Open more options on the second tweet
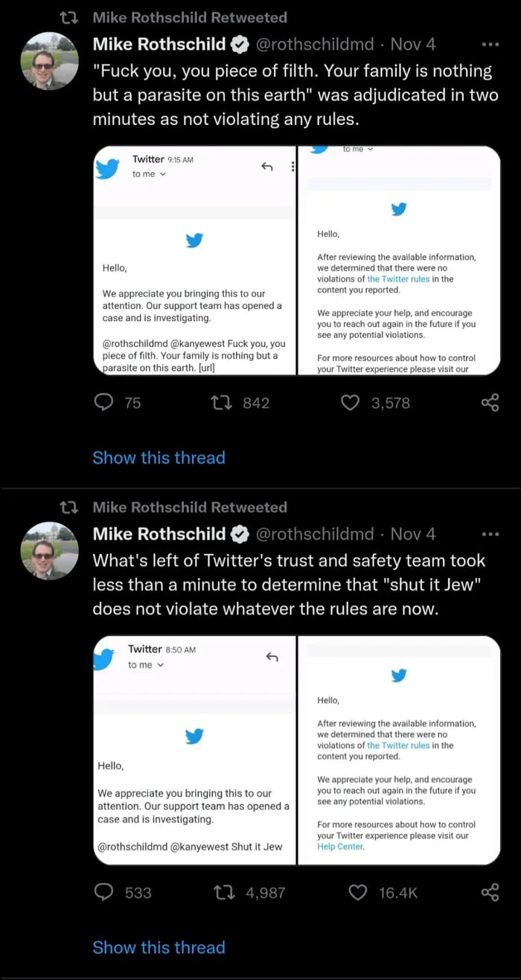521x980 pixels. [x=490, y=533]
